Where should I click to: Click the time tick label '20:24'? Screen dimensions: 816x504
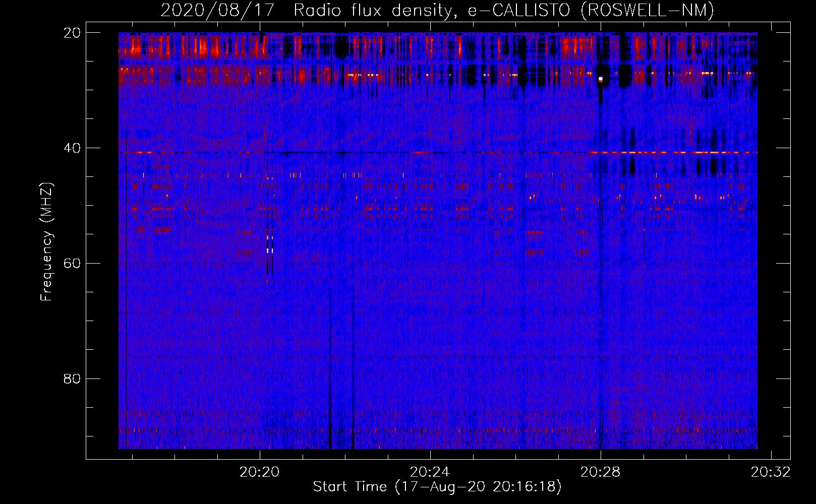[x=430, y=472]
